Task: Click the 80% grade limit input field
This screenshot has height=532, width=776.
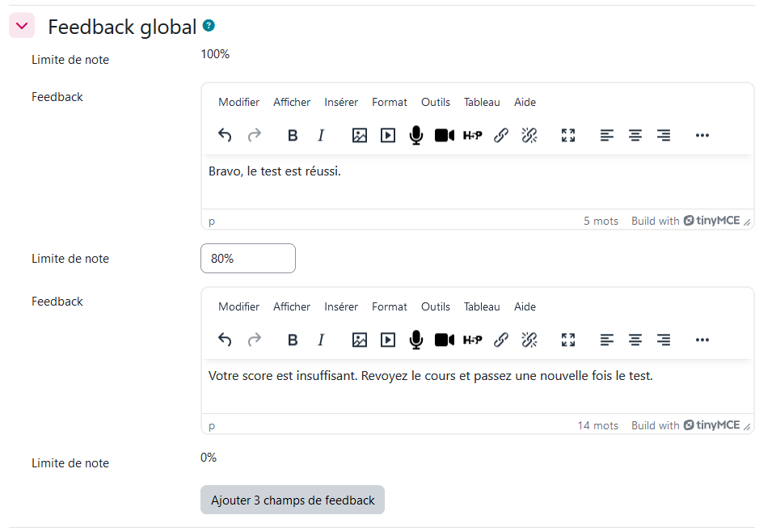Action: click(x=248, y=259)
